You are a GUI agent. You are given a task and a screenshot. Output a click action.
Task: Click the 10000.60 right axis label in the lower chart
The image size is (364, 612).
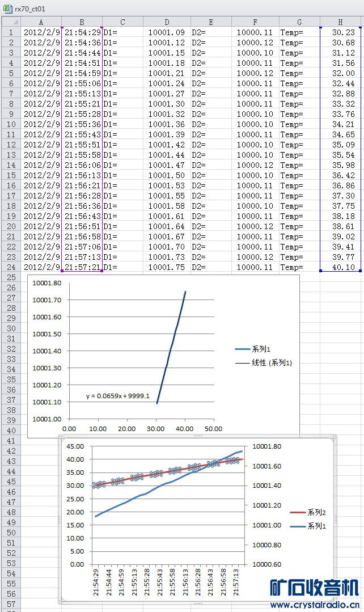pyautogui.click(x=267, y=564)
